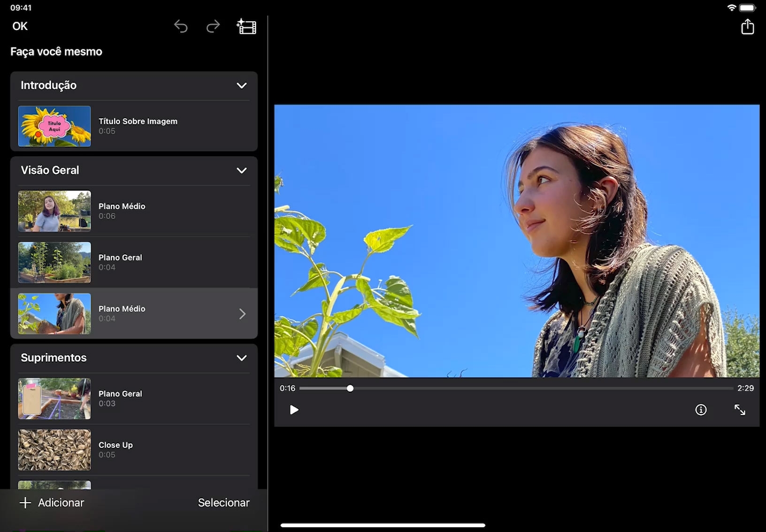Open the storyboard media icon with sparkle
766x532 pixels.
[246, 26]
